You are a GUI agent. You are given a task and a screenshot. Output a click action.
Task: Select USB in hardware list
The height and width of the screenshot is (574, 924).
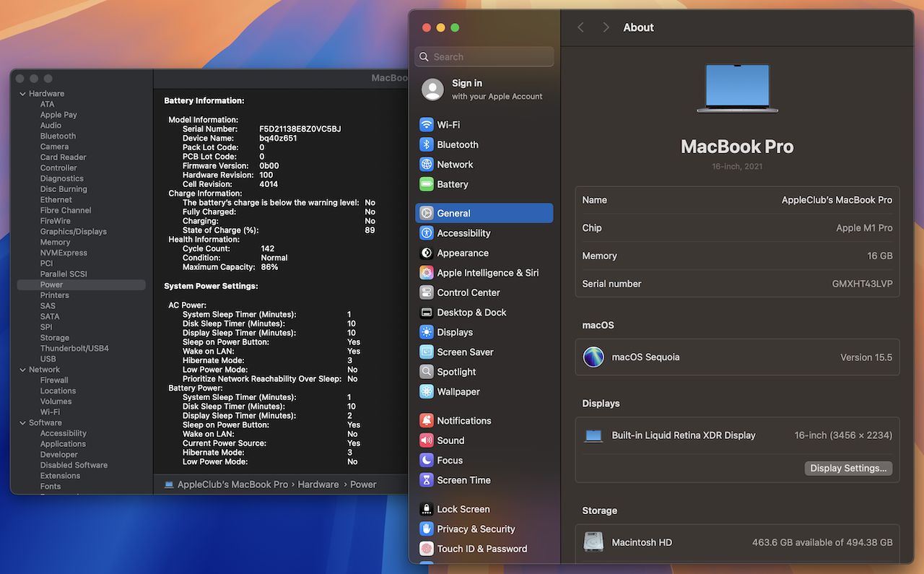[x=48, y=359]
